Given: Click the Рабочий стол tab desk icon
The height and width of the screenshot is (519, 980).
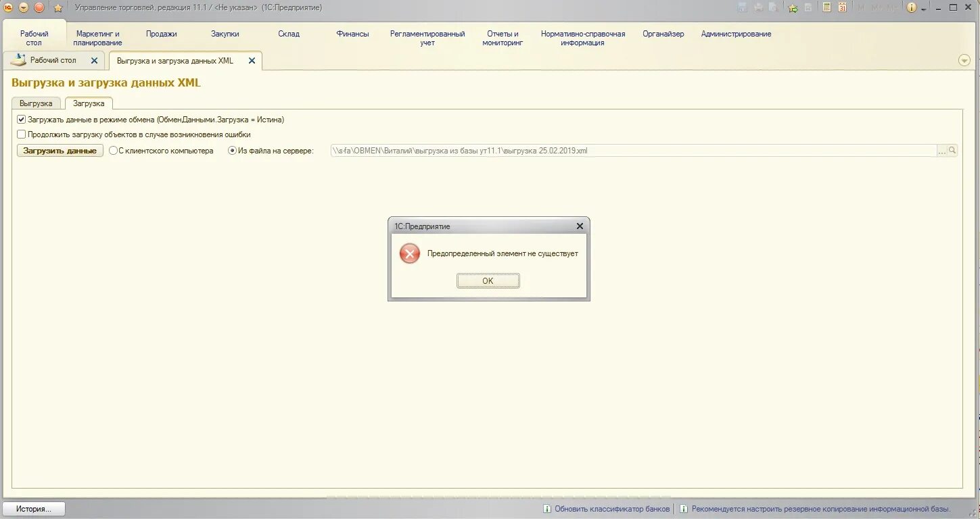Looking at the screenshot, I should [x=18, y=60].
